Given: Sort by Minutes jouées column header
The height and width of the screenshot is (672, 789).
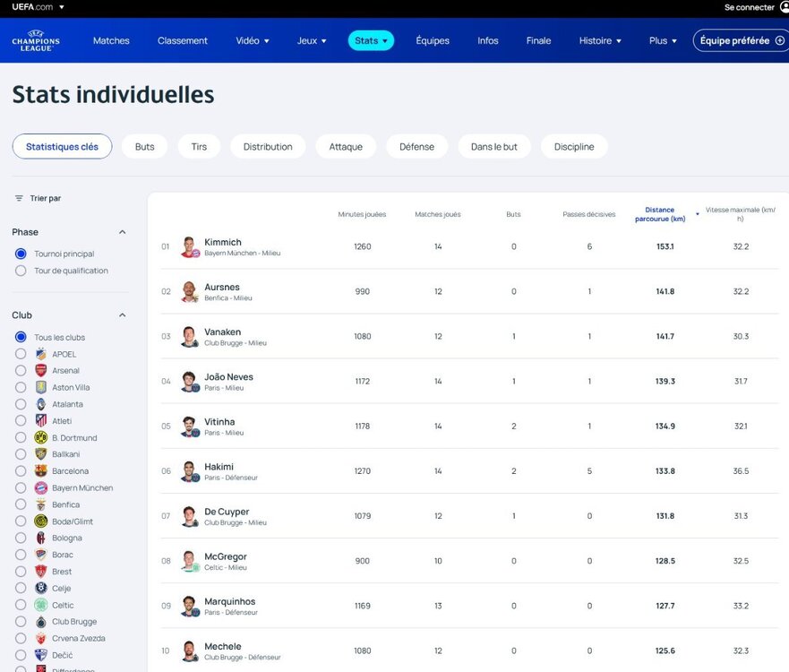Looking at the screenshot, I should point(362,214).
